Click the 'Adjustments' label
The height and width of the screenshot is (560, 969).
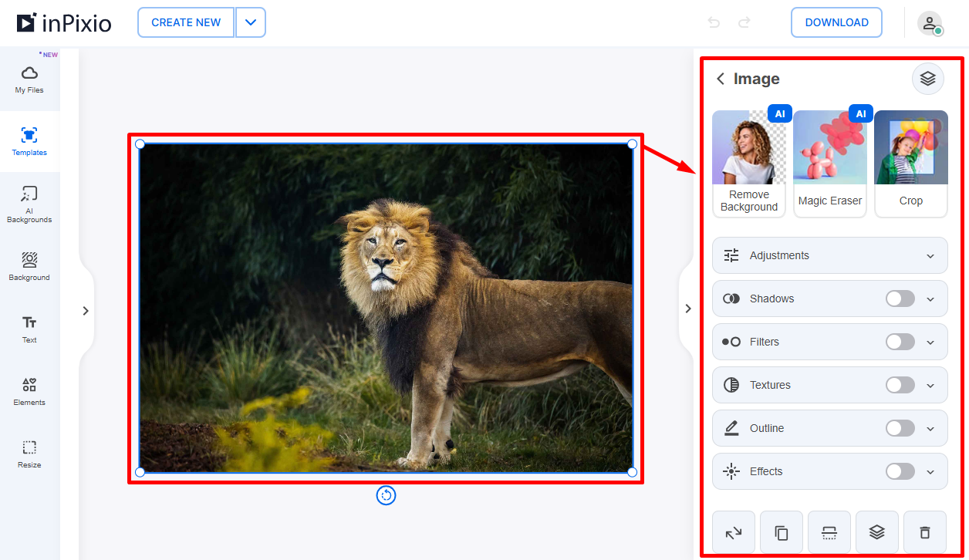(x=779, y=255)
